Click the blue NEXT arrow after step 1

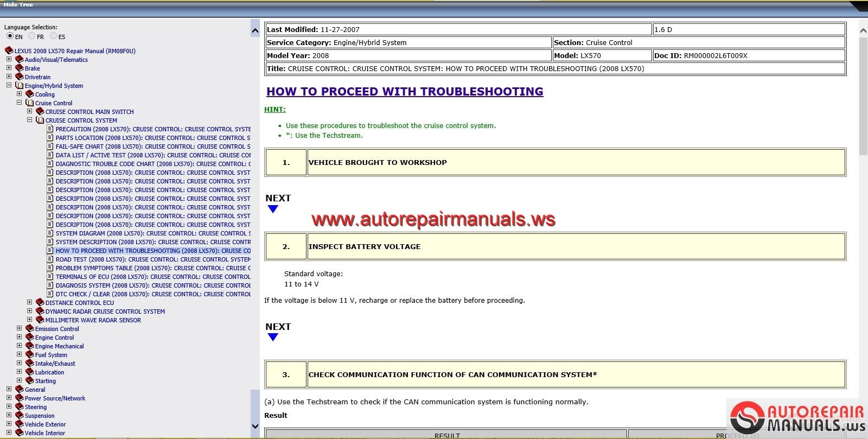pyautogui.click(x=273, y=209)
